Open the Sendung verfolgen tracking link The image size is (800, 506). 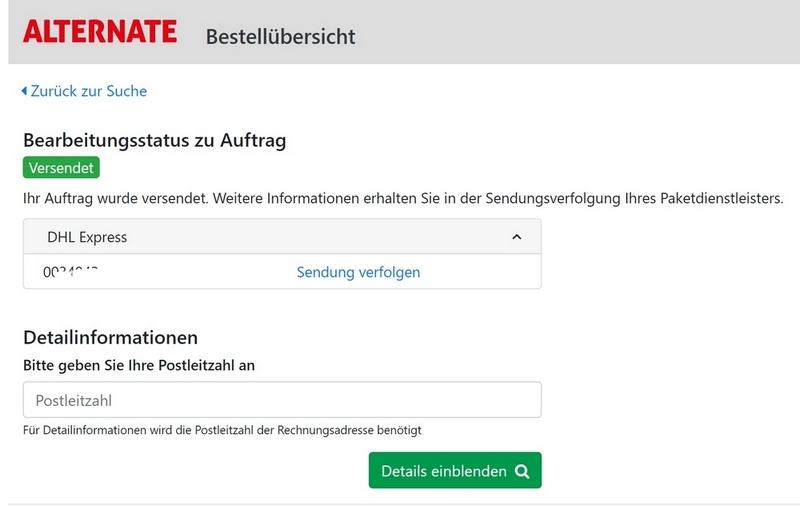tap(358, 272)
